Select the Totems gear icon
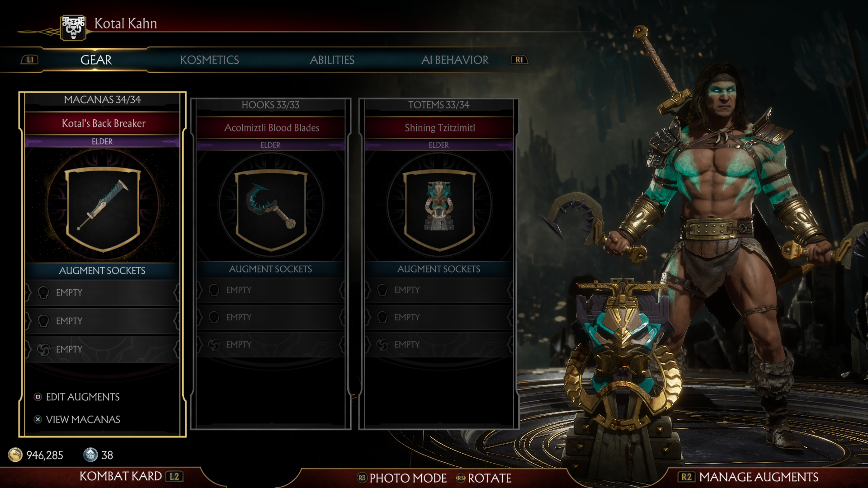This screenshot has width=868, height=488. 439,210
